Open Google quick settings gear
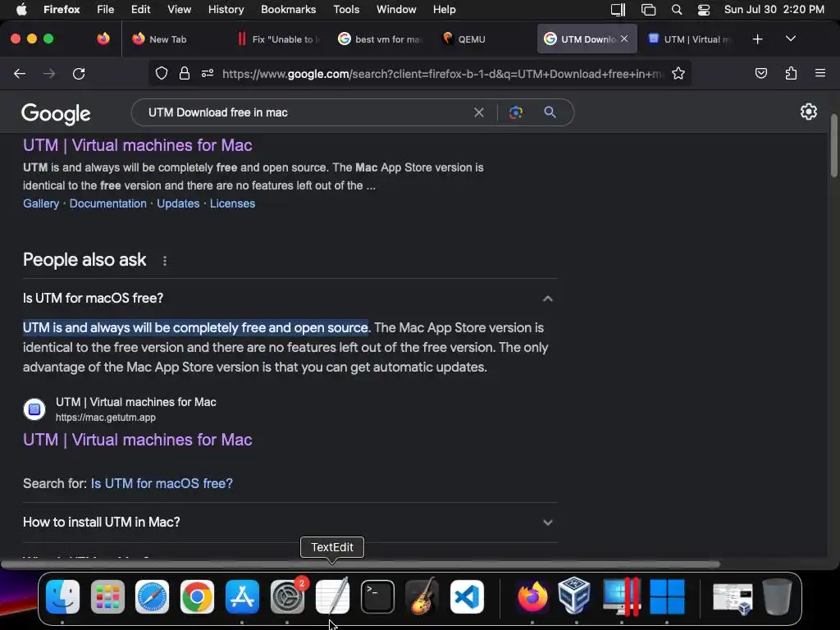The image size is (840, 630). pos(808,112)
